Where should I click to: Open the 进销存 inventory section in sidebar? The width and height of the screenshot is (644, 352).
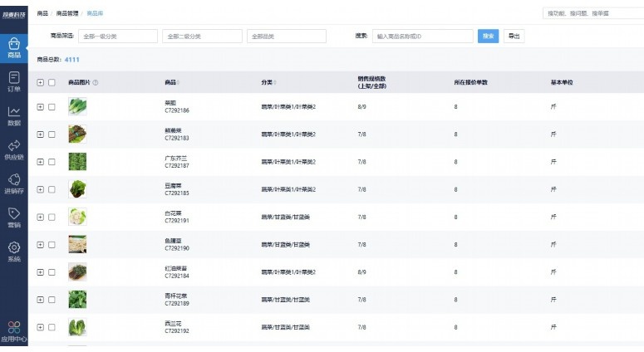(x=14, y=184)
